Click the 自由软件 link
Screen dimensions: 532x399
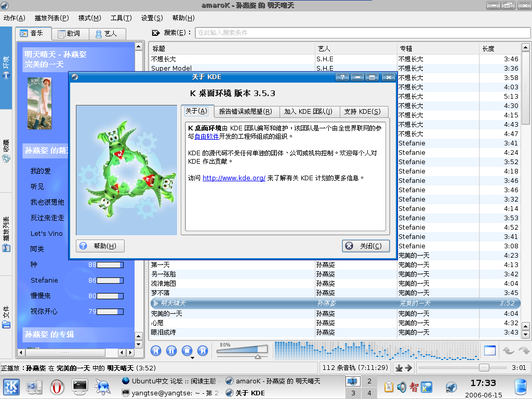(x=207, y=137)
